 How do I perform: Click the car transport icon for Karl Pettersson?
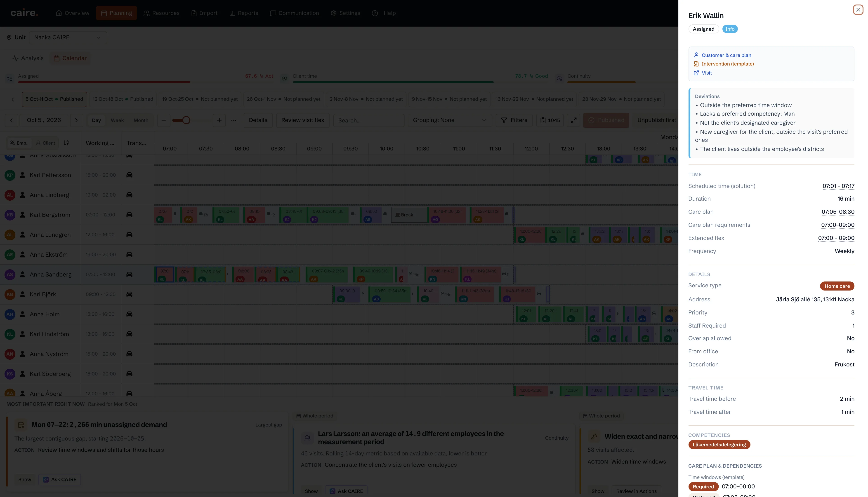click(129, 175)
